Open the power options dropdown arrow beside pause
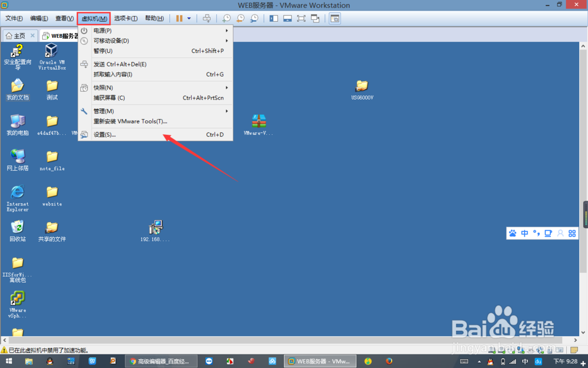Image resolution: width=588 pixels, height=368 pixels. (x=189, y=18)
